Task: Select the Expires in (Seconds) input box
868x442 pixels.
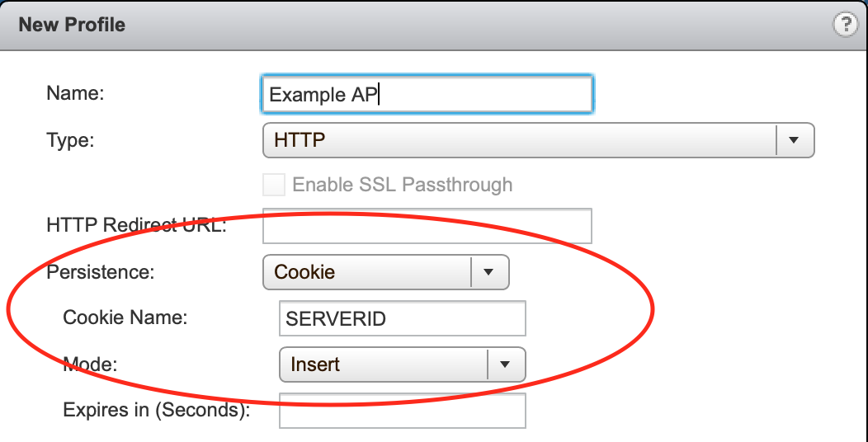Action: (x=403, y=411)
